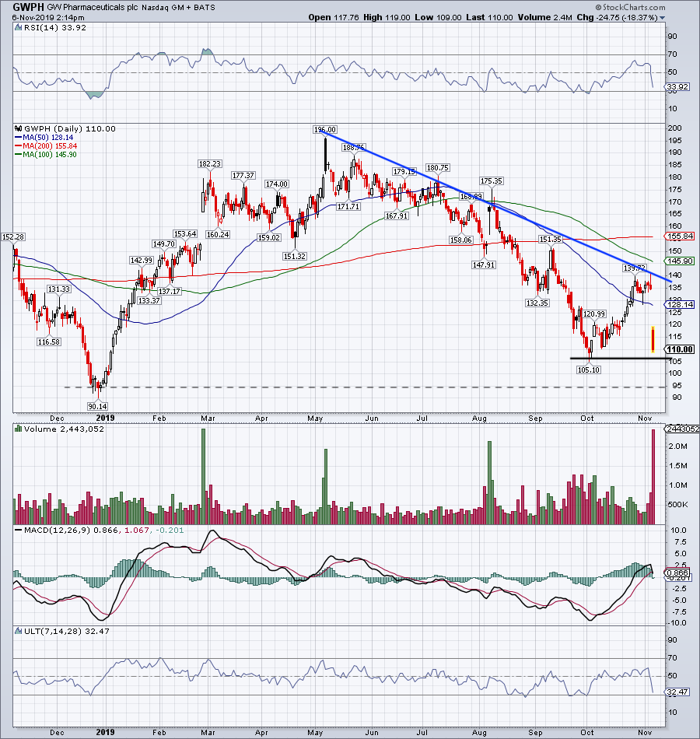The width and height of the screenshot is (700, 739).
Task: Click the 132.35 price label
Action: (x=537, y=303)
